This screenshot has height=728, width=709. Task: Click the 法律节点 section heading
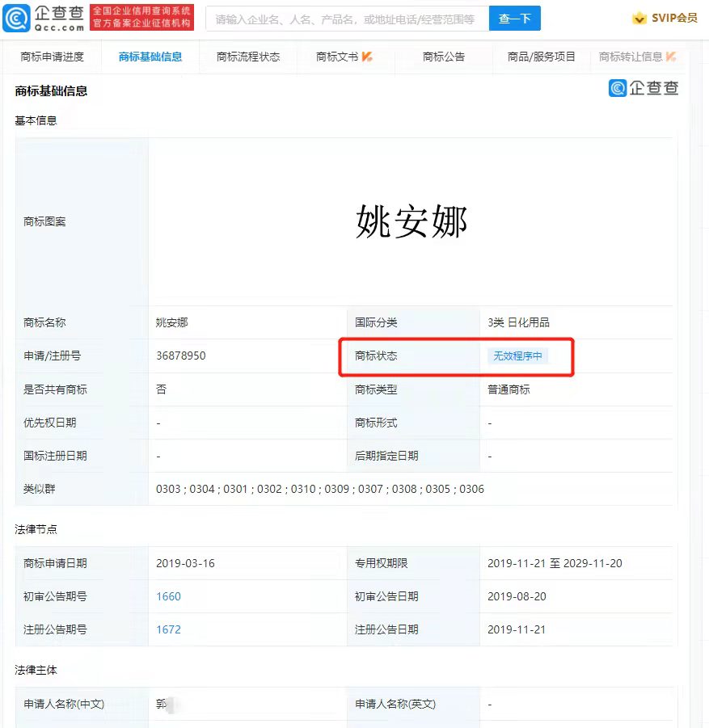(36, 529)
